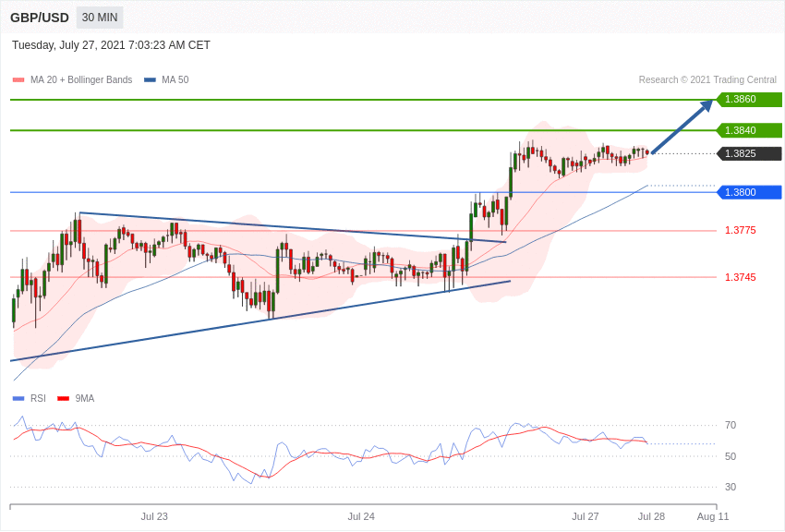Click the blue upward forecast arrow
This screenshot has height=532, width=785.
[682, 127]
